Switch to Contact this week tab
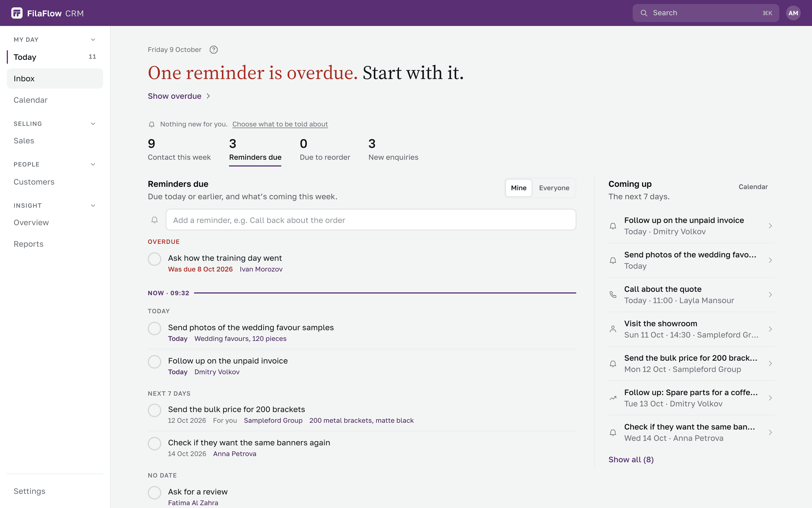This screenshot has width=812, height=508. pyautogui.click(x=179, y=150)
